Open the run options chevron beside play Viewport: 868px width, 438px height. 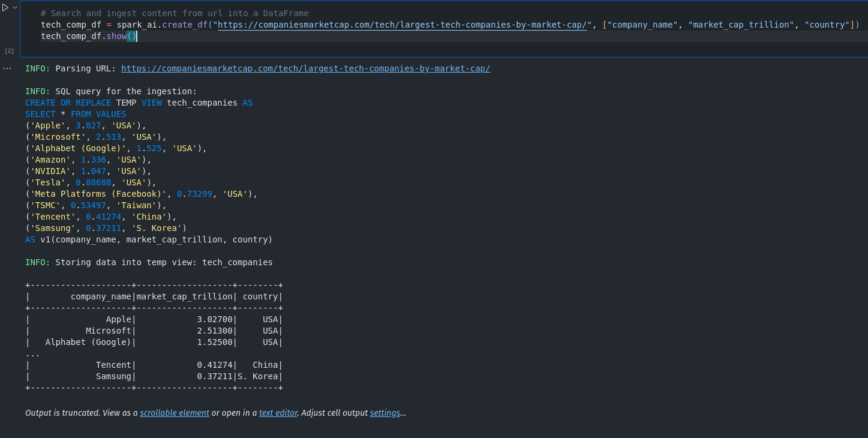(x=15, y=7)
